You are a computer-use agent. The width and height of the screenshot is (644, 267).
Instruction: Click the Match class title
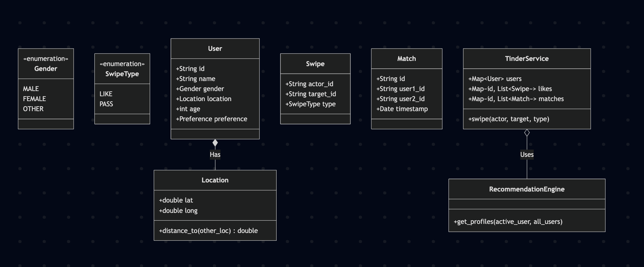coord(406,59)
